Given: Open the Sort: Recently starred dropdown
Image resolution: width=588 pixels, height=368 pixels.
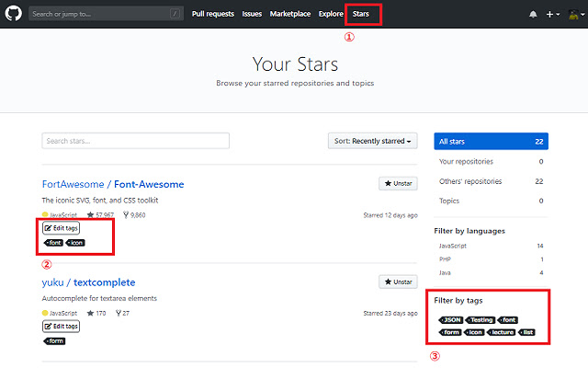Looking at the screenshot, I should coord(372,141).
